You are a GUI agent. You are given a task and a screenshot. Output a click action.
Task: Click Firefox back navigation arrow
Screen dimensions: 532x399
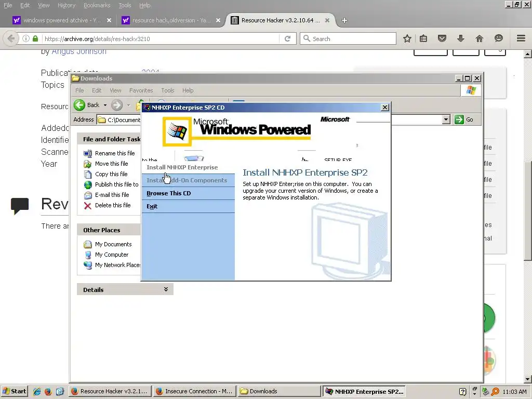(x=11, y=38)
